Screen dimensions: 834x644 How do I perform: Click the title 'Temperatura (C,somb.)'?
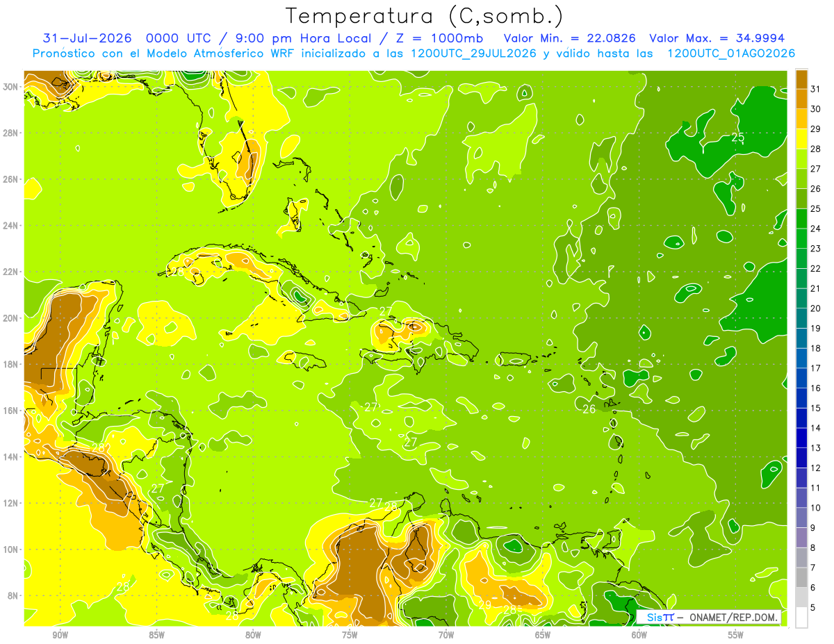click(x=424, y=16)
